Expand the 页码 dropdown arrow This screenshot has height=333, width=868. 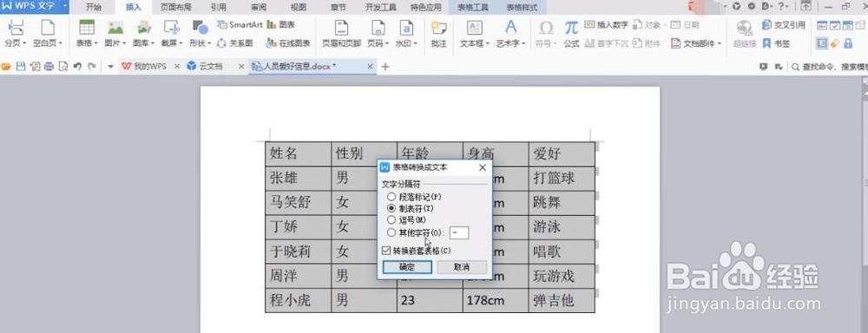pos(387,43)
